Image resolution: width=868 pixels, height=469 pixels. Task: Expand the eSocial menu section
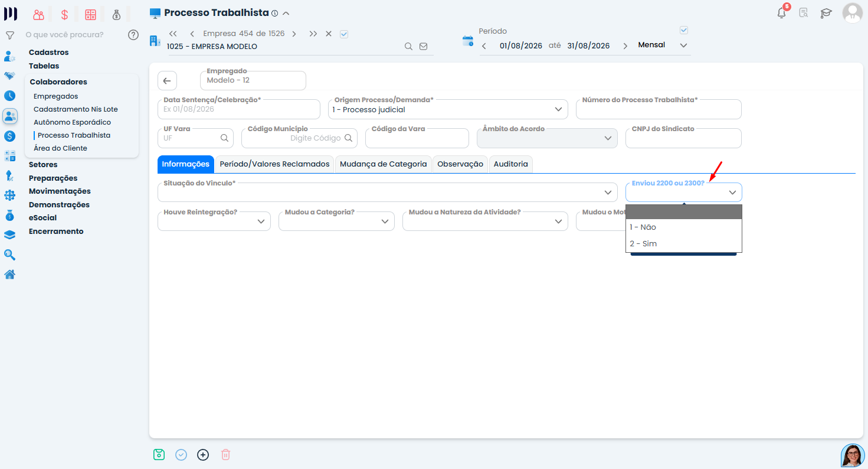[43, 218]
